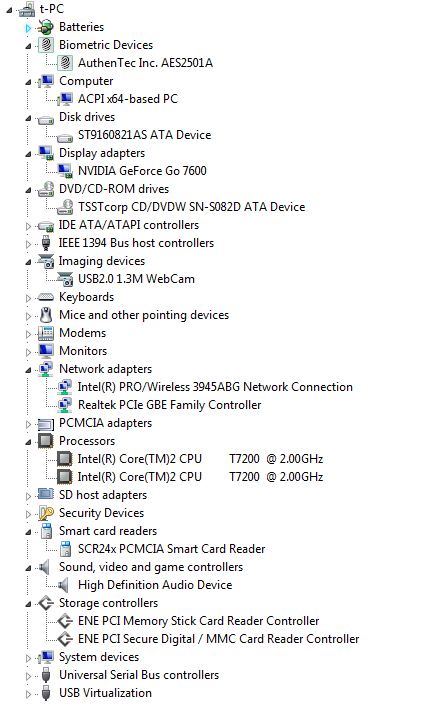
Task: Click the IEEE 1394 Bus host controllers icon
Action: (46, 243)
